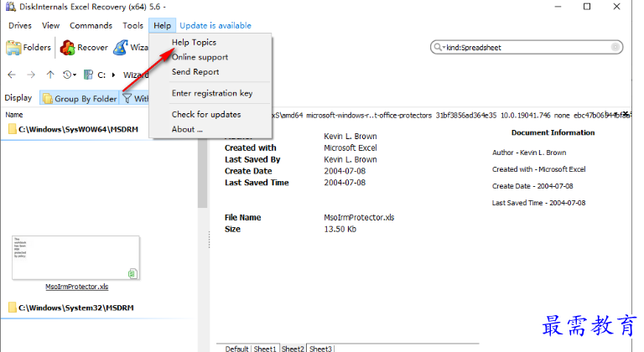The image size is (644, 352).
Task: Click Last Saved By Kevin L. Brown value
Action: [x=351, y=159]
